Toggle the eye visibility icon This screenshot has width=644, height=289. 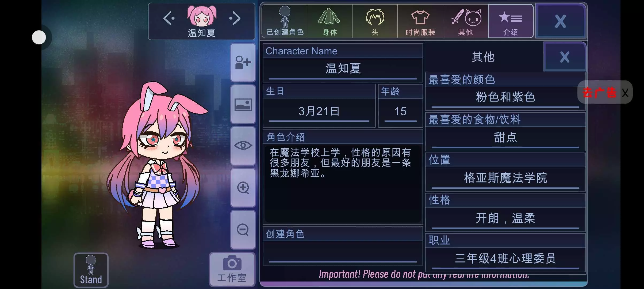point(243,146)
